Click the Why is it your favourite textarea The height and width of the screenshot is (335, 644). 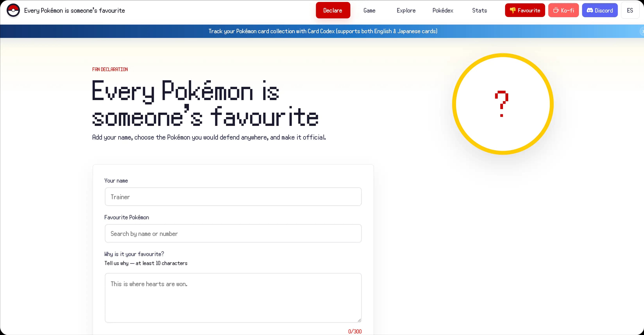point(233,298)
